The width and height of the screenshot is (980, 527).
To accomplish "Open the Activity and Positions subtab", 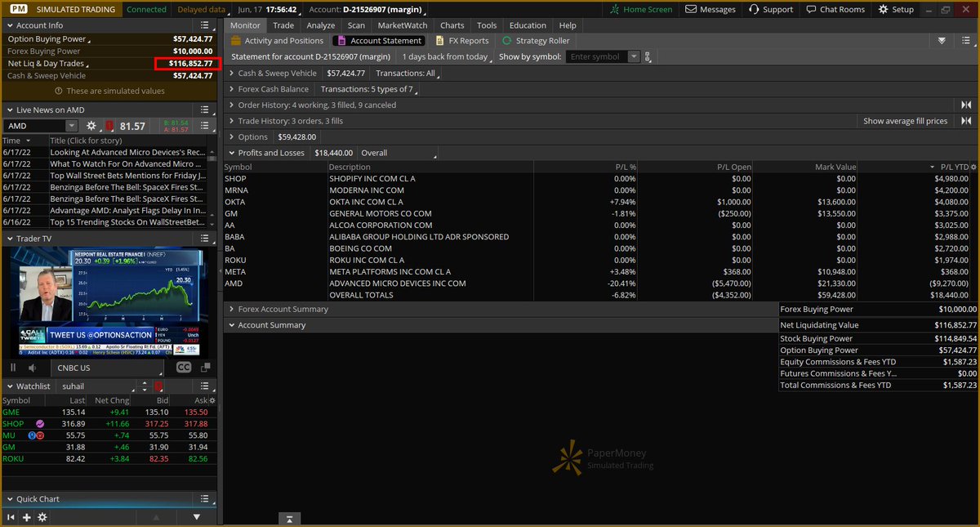I will click(x=278, y=40).
